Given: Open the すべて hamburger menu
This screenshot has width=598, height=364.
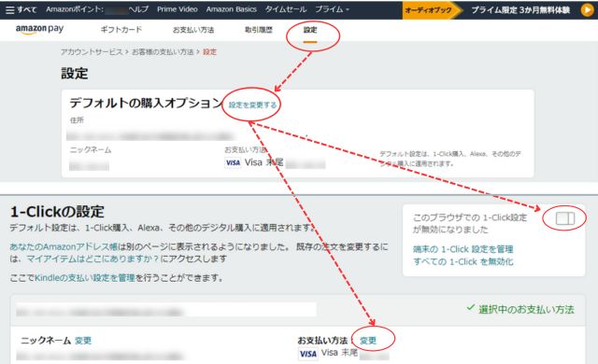Looking at the screenshot, I should [x=21, y=9].
